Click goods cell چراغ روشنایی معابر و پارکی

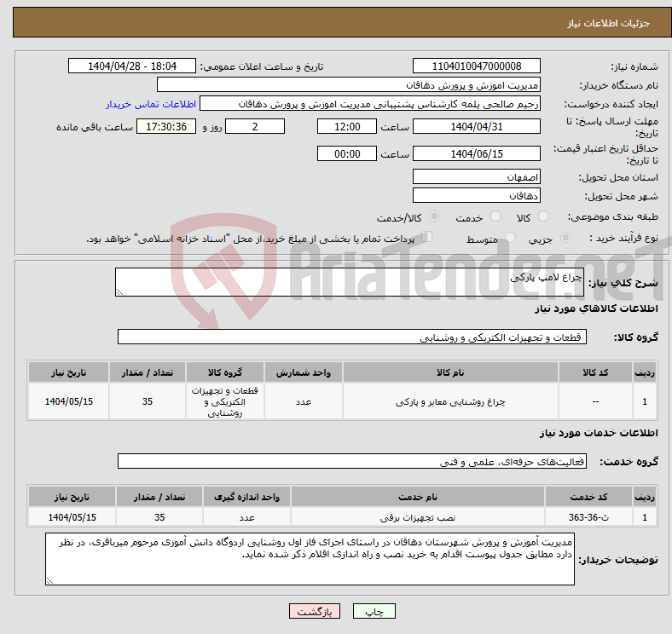point(450,402)
